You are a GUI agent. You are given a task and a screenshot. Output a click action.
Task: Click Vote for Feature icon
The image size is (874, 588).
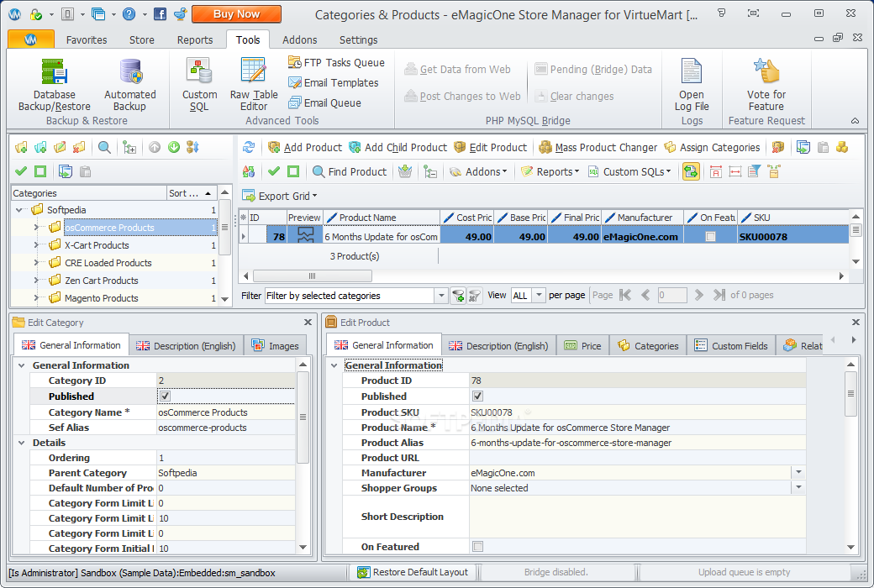[x=766, y=72]
